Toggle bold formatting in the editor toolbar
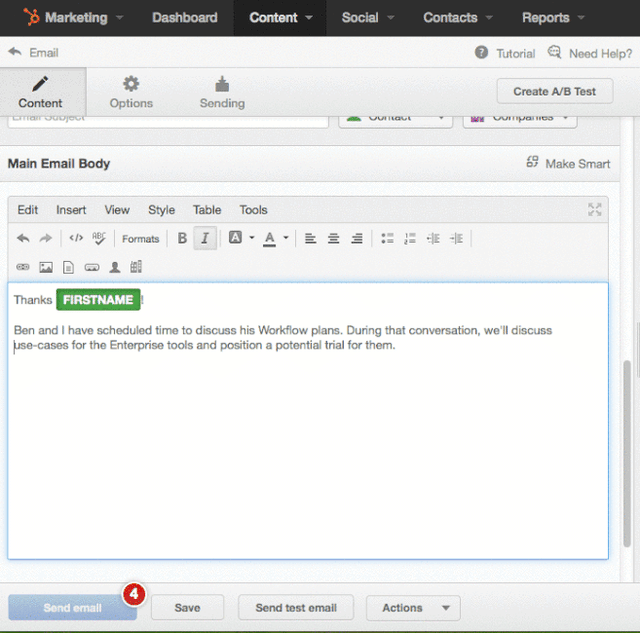Viewport: 640px width, 633px height. pos(182,238)
